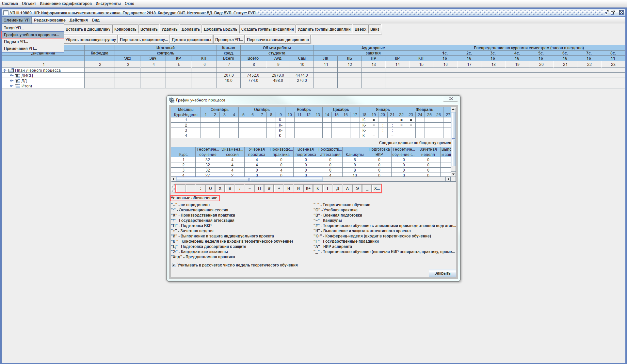Click the horizontal scrollbar right arrow in the dialog

(448, 179)
